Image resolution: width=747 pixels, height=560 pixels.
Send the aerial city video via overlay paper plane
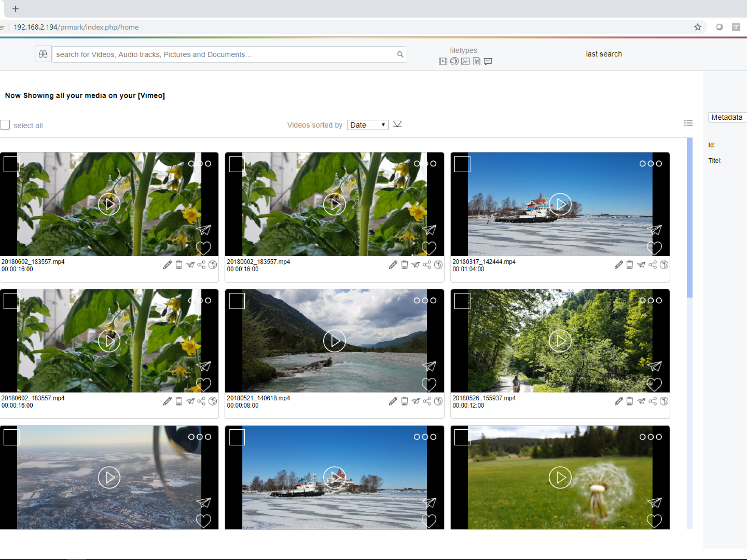coord(203,503)
